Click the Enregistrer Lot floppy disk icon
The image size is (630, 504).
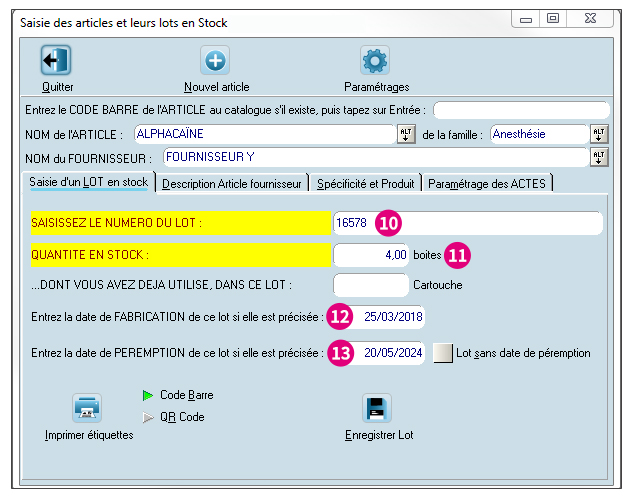click(376, 408)
